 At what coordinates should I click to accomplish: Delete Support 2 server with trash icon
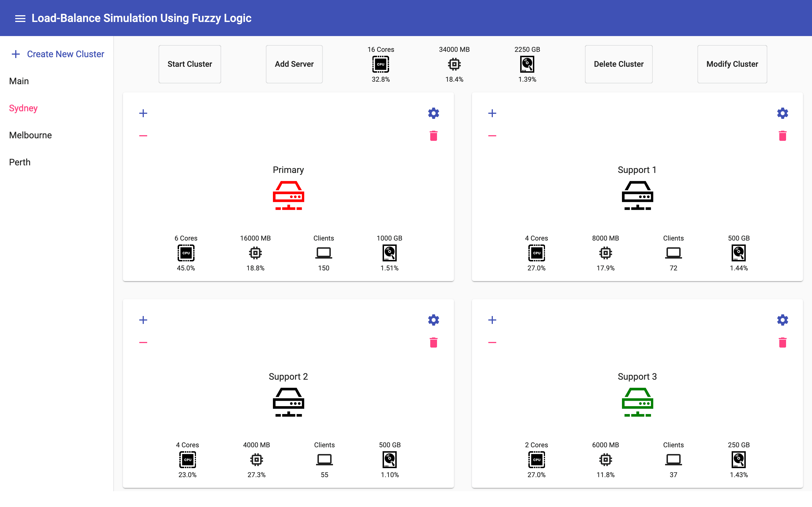pos(433,342)
